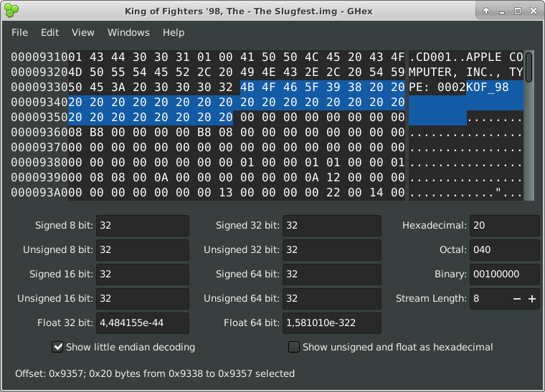The image size is (545, 392).
Task: Click the Signed 64 bit value field
Action: tap(331, 274)
